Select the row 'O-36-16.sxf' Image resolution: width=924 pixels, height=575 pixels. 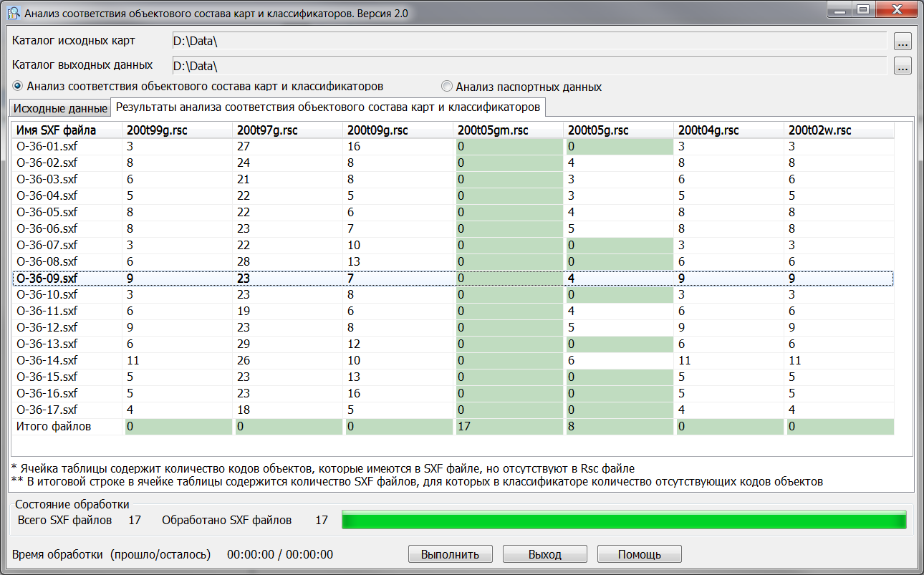click(x=453, y=393)
